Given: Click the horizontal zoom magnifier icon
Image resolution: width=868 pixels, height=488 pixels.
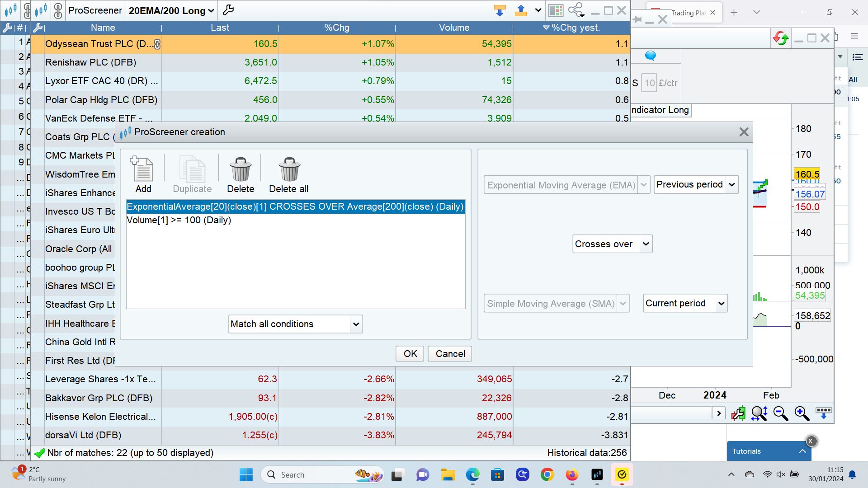Looking at the screenshot, I should [759, 413].
